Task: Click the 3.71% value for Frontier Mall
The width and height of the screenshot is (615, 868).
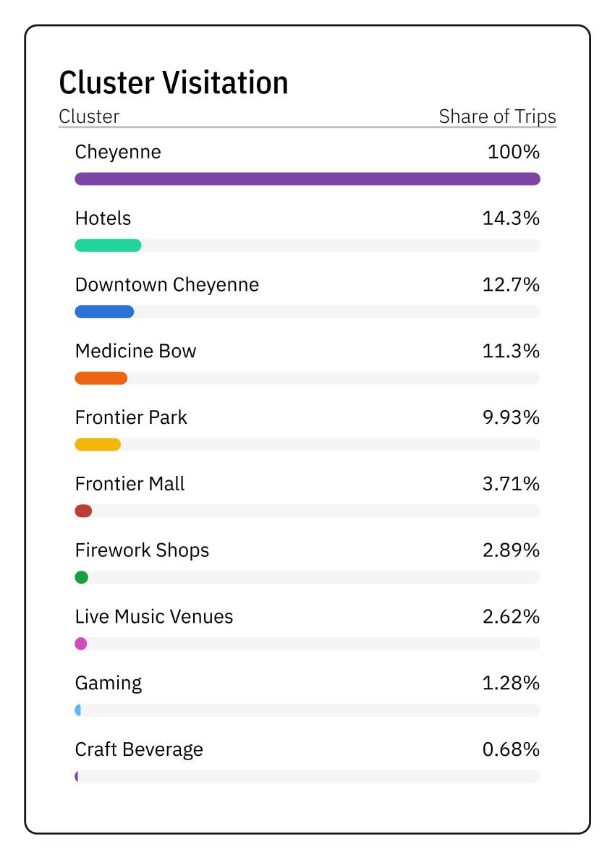Action: (x=511, y=484)
